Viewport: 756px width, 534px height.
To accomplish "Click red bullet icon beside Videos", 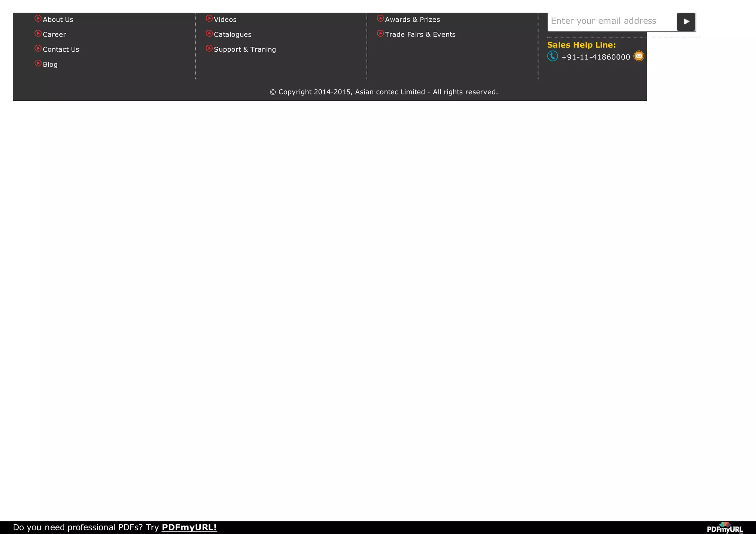I will [209, 18].
